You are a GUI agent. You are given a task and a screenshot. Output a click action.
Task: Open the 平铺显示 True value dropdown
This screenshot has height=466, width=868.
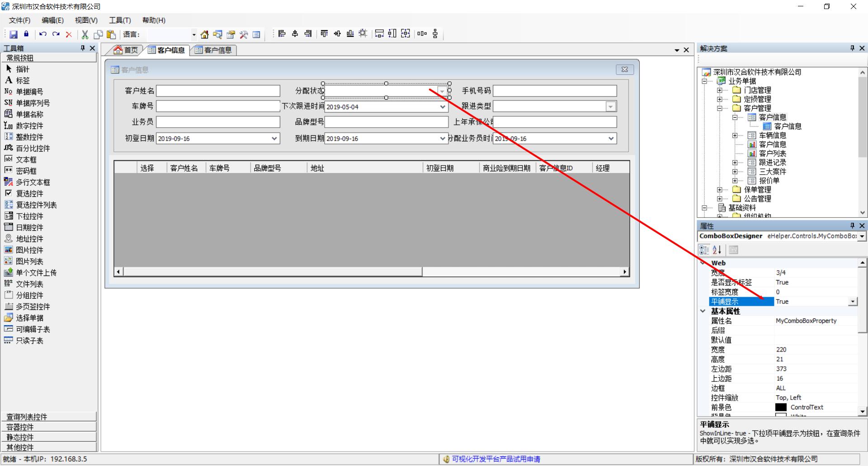[853, 302]
